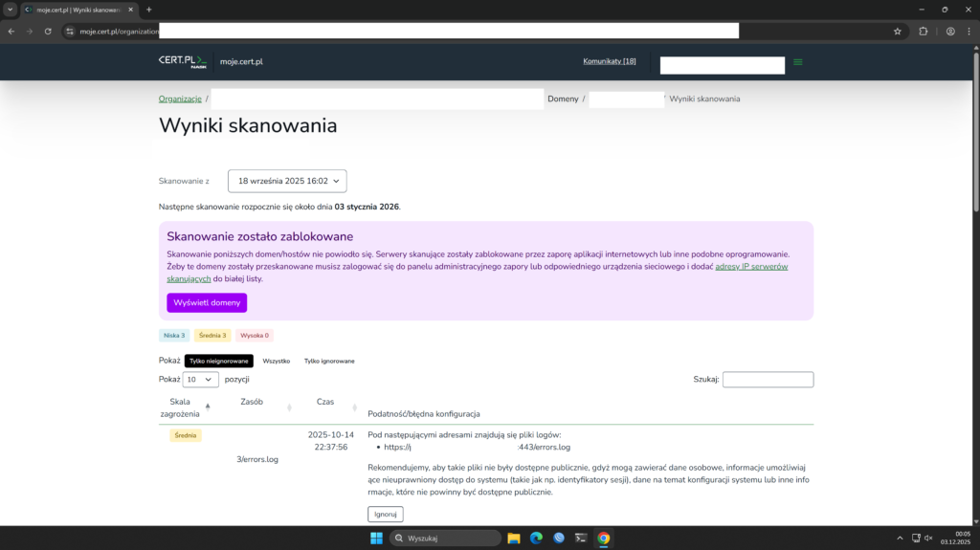This screenshot has height=550, width=980.
Task: Open Komunikaty [18] link
Action: pyautogui.click(x=610, y=61)
